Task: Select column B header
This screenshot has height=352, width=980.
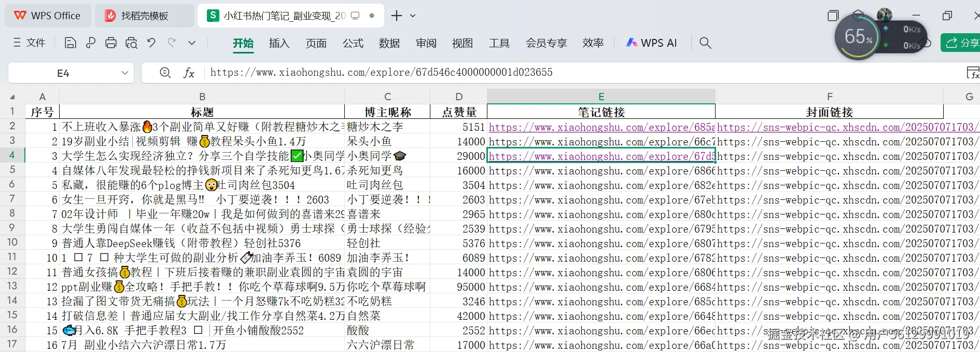Action: (x=202, y=97)
